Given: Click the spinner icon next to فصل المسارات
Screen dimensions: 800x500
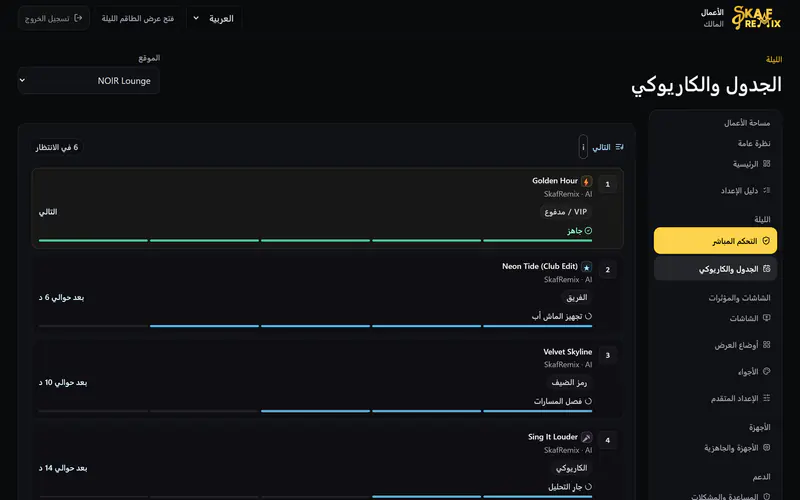Looking at the screenshot, I should pos(588,401).
